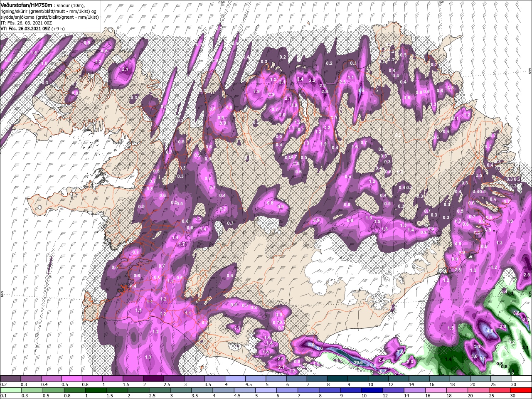Click the Veðurstofan/HM750m title text

point(27,5)
